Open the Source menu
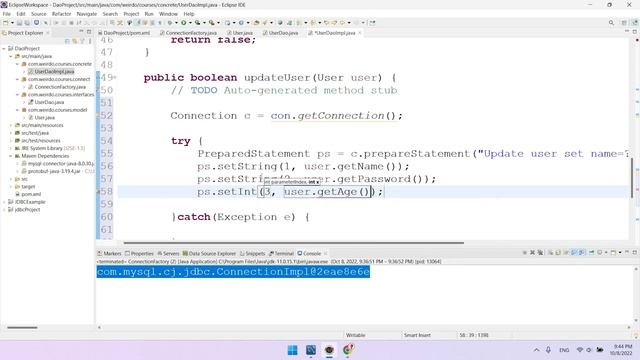This screenshot has height=360, width=640. [38, 14]
